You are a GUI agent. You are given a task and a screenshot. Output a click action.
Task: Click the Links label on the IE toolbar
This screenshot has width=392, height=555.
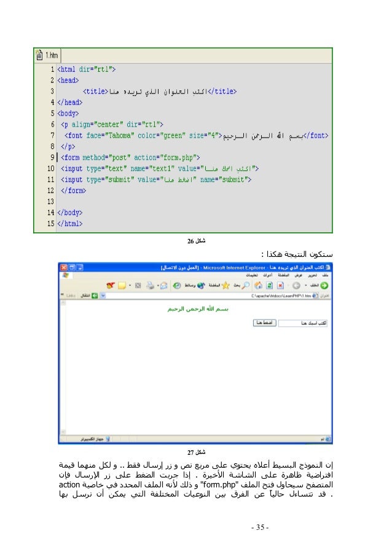(x=71, y=295)
